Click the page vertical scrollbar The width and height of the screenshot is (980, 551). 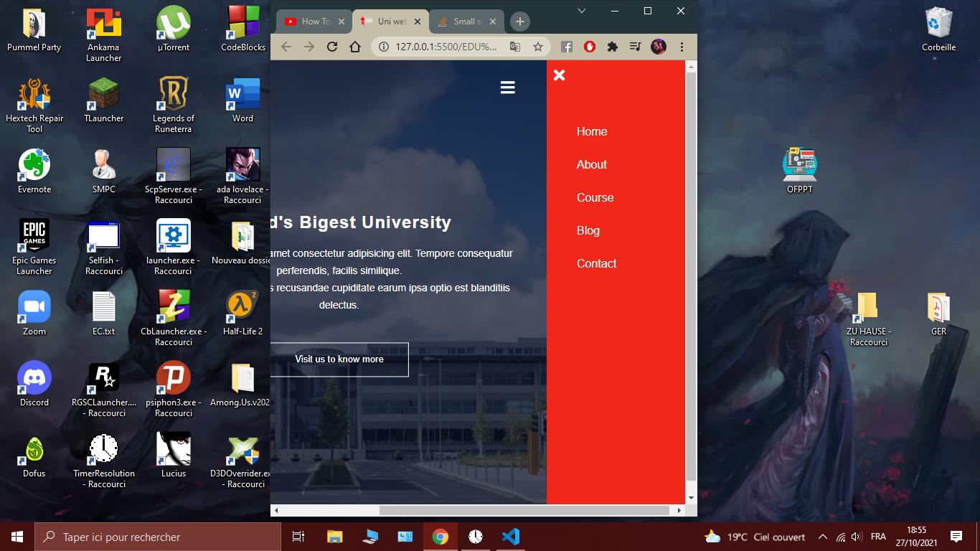tap(691, 276)
